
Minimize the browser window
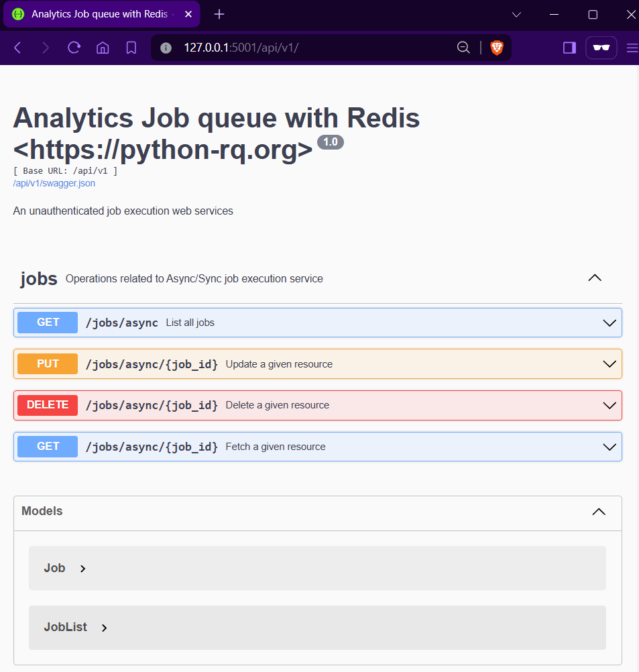554,15
